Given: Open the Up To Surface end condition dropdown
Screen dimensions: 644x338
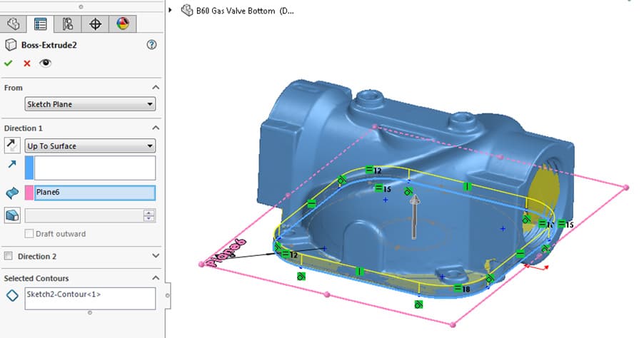Looking at the screenshot, I should [x=90, y=145].
